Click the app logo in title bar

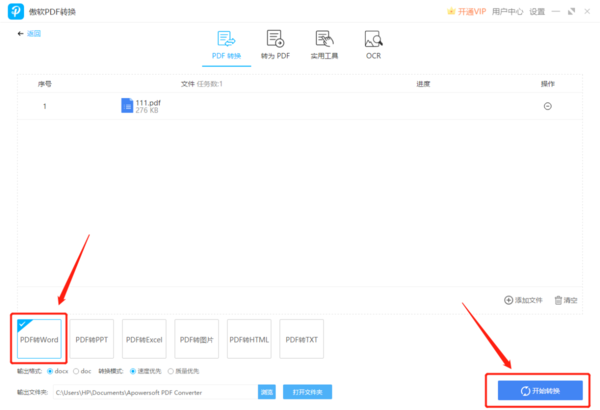(19, 11)
